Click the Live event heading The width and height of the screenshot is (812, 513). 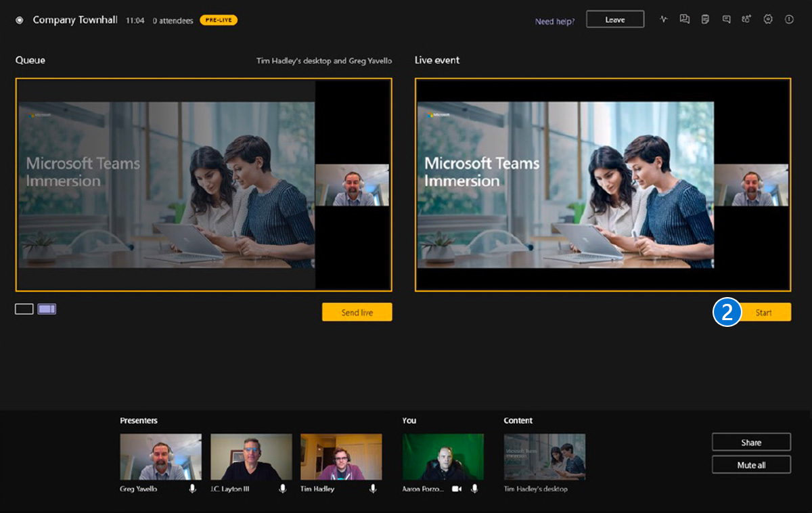click(437, 60)
